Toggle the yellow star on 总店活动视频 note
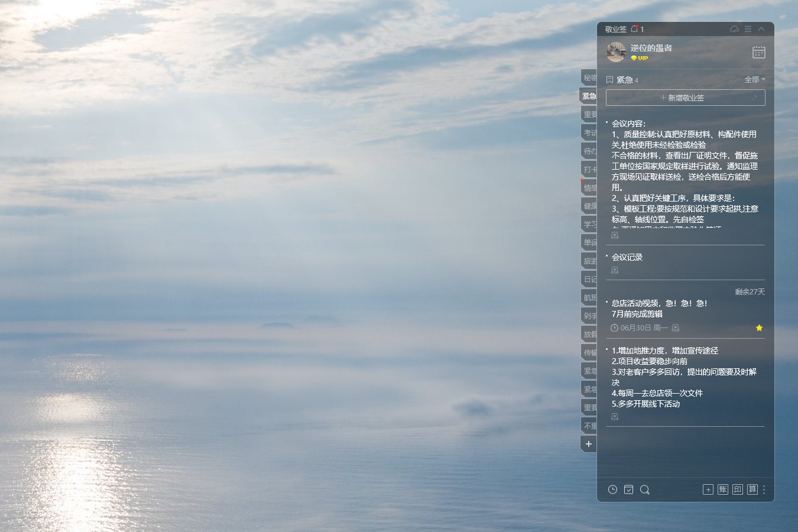Screen dimensions: 798x532 pyautogui.click(x=759, y=328)
